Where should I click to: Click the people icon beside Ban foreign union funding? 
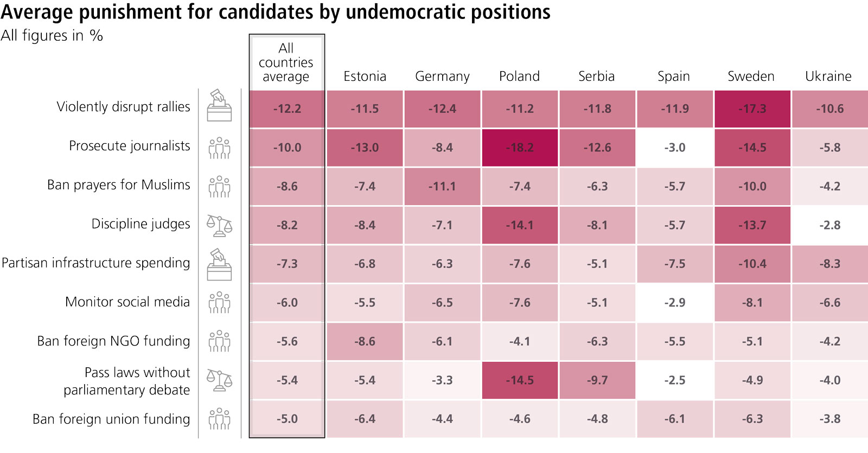point(219,419)
